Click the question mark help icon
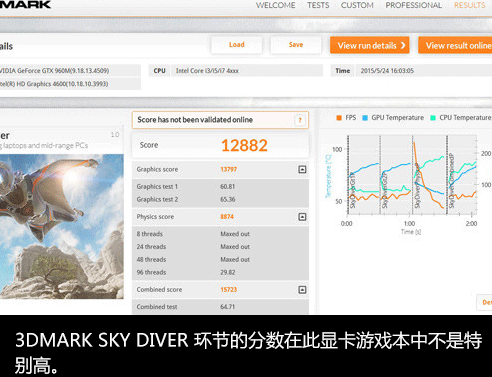Image resolution: width=492 pixels, height=377 pixels. coord(300,120)
